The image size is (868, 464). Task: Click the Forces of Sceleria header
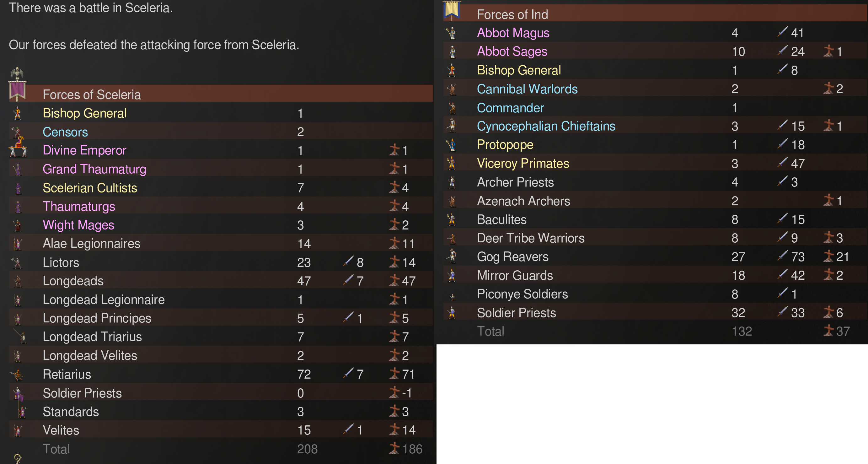(x=92, y=94)
